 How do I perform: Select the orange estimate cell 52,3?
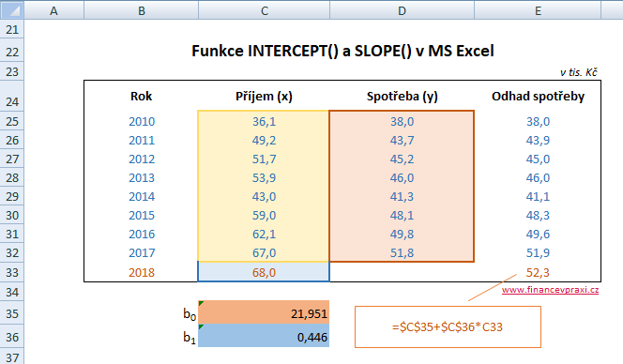click(538, 272)
